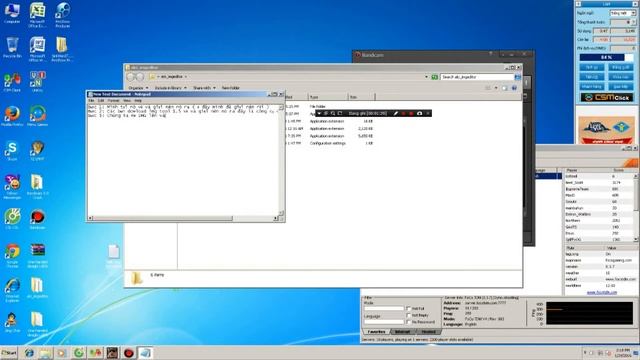Open the Recycle Bin desktop icon
The height and width of the screenshot is (360, 640).
click(12, 46)
